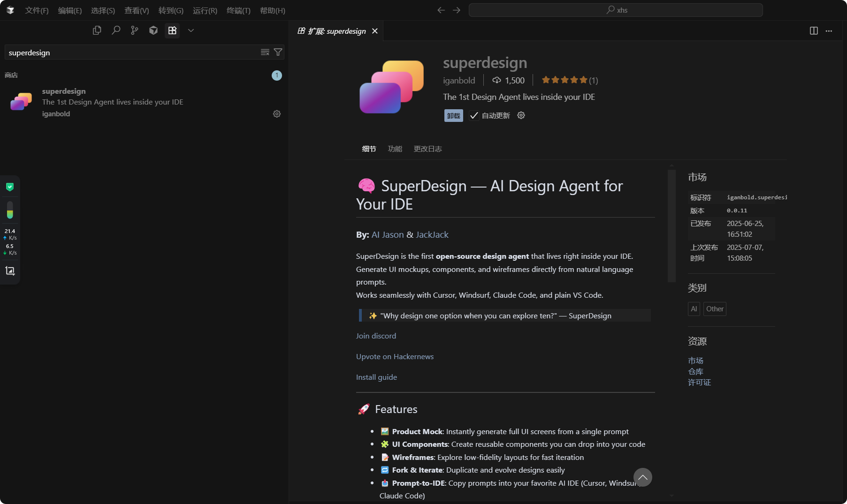Open the 编辑(E) menu
Screen dimensions: 847x504
[70, 10]
